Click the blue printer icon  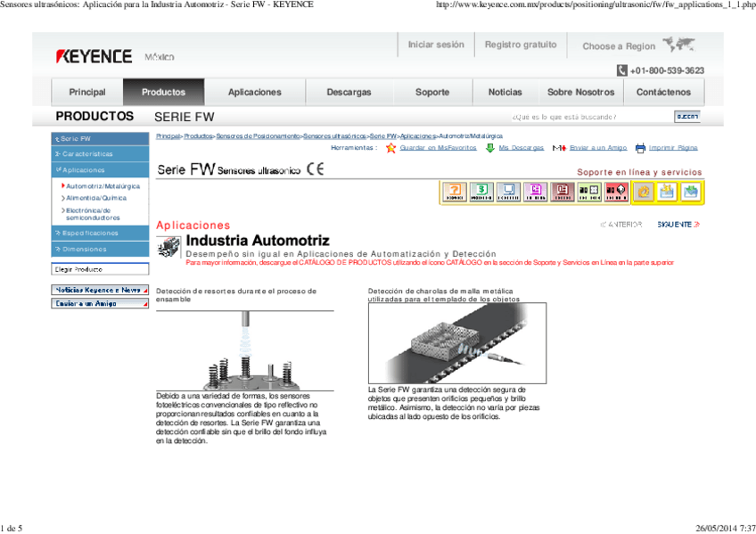click(640, 148)
